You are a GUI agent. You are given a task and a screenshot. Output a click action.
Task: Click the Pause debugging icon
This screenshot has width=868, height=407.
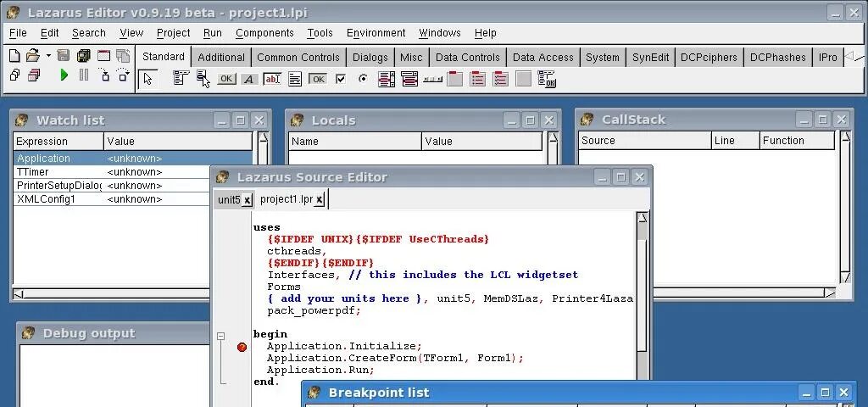[84, 75]
